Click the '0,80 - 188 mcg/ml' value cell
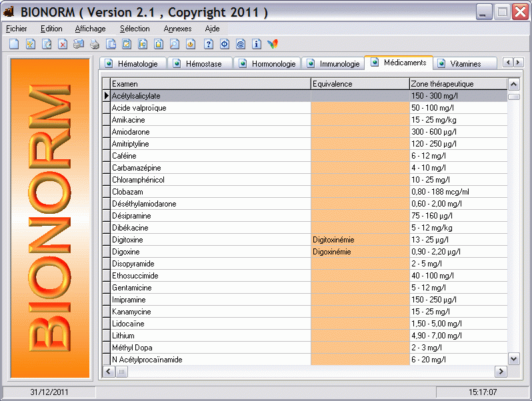 pos(459,192)
